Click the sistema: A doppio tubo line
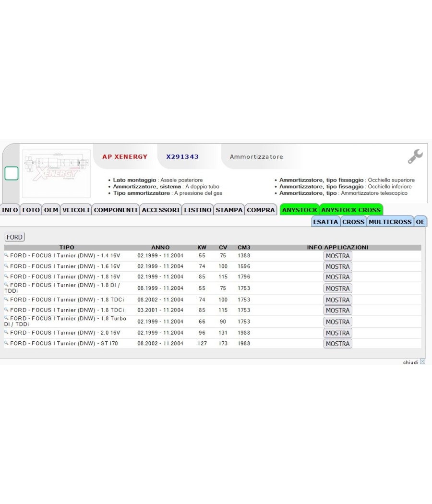This screenshot has height=504, width=432. click(166, 186)
